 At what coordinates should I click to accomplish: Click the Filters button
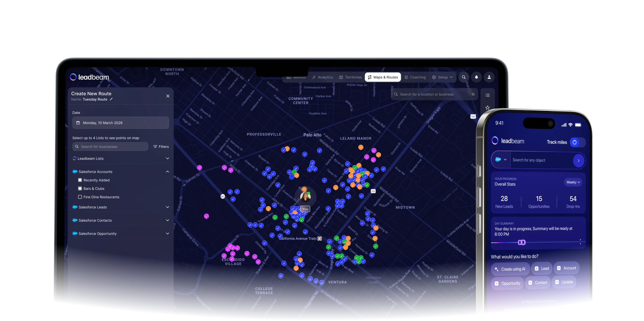(x=161, y=147)
